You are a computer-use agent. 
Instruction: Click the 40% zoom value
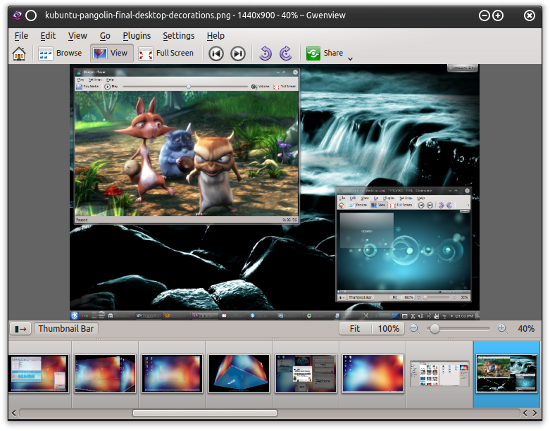pos(526,329)
